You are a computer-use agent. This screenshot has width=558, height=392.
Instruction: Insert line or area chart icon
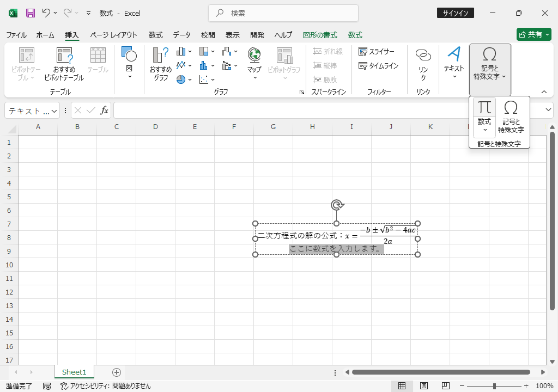click(181, 65)
